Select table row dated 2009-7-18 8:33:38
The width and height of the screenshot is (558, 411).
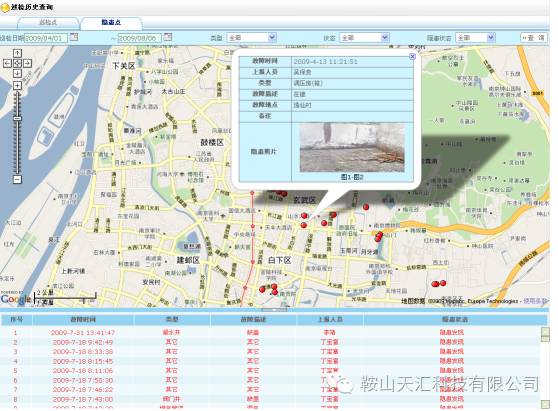(270, 352)
